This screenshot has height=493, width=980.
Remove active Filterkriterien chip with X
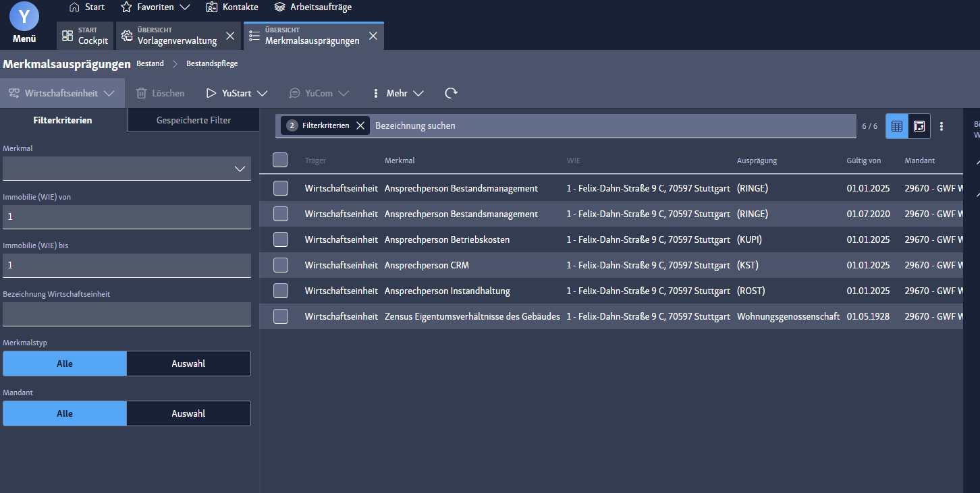coord(360,125)
